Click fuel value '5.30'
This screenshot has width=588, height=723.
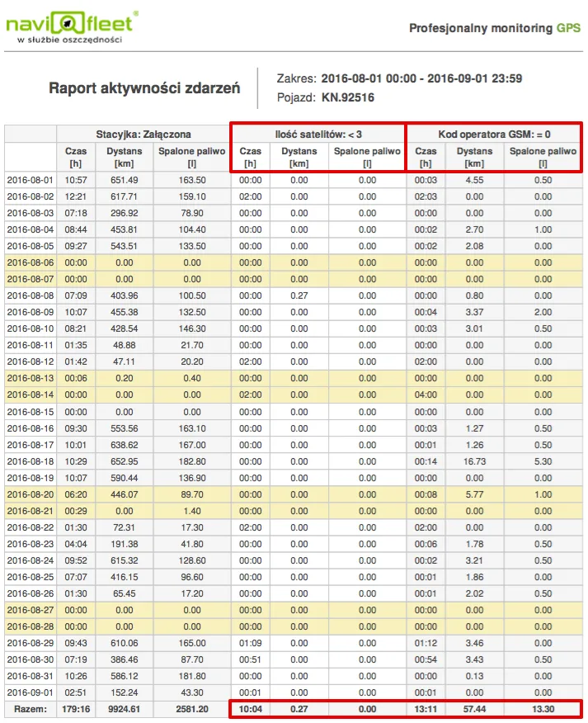tap(543, 462)
